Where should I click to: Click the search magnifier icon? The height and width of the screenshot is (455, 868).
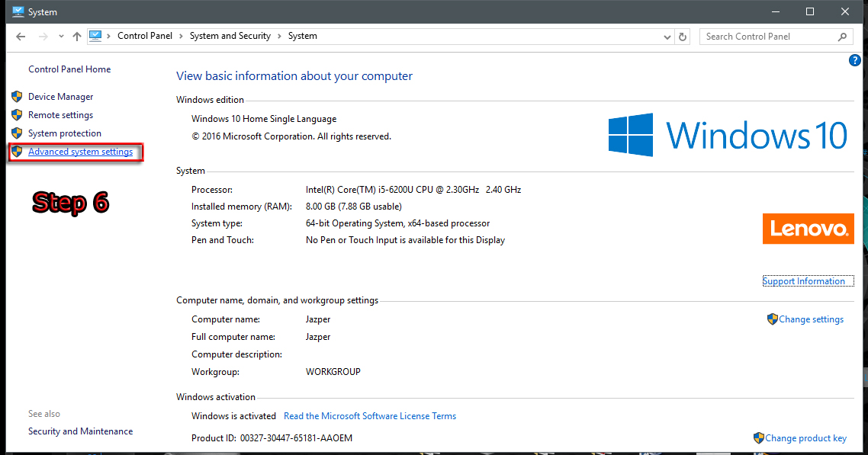click(x=843, y=37)
